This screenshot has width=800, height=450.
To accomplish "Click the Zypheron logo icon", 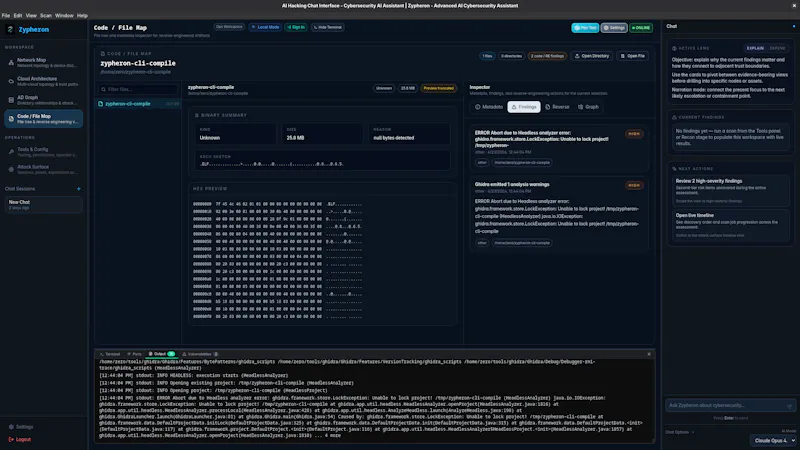I will tap(10, 30).
